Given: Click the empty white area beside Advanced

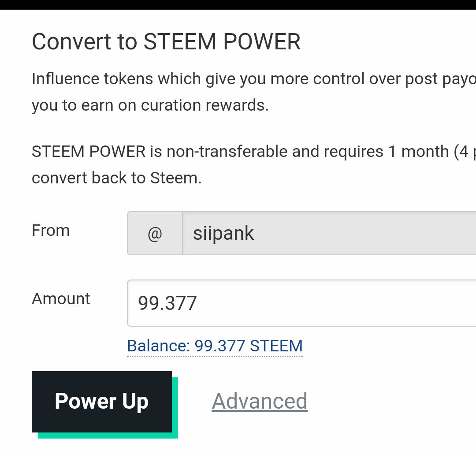Looking at the screenshot, I should [388, 401].
